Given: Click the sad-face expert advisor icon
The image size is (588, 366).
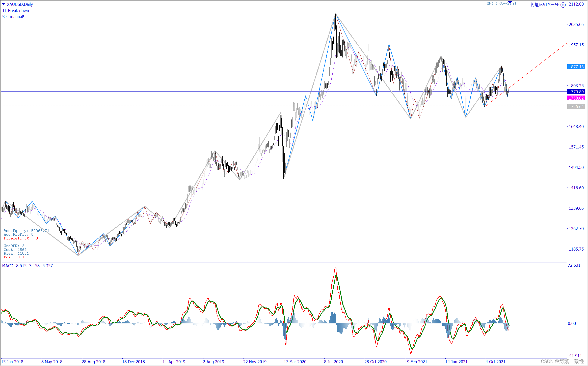Looking at the screenshot, I should (563, 5).
